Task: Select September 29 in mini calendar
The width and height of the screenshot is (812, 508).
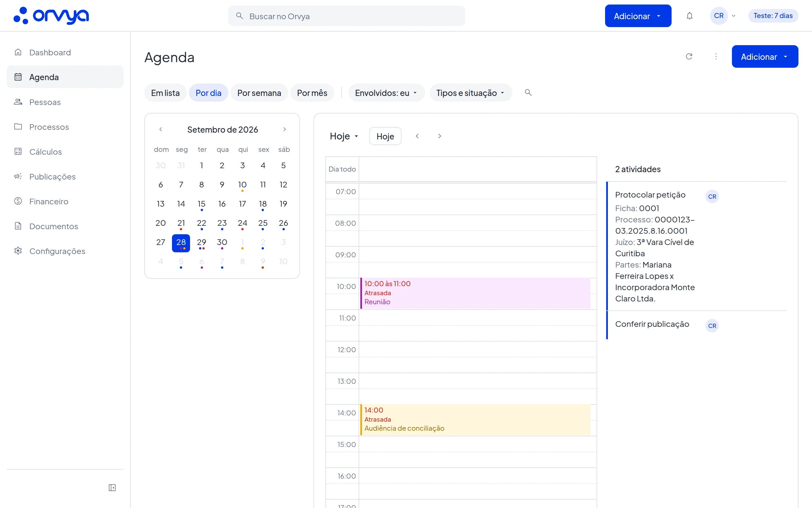Action: [201, 243]
